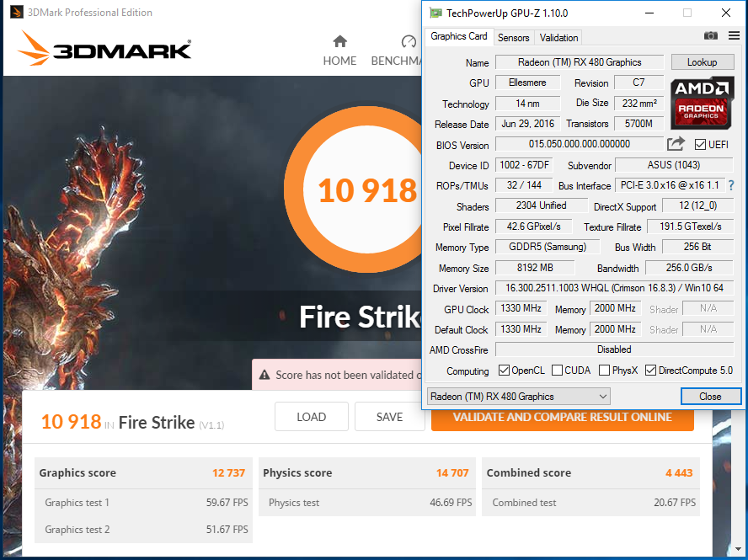Click the SAVE button in 3DMark
The height and width of the screenshot is (560, 748).
click(390, 417)
